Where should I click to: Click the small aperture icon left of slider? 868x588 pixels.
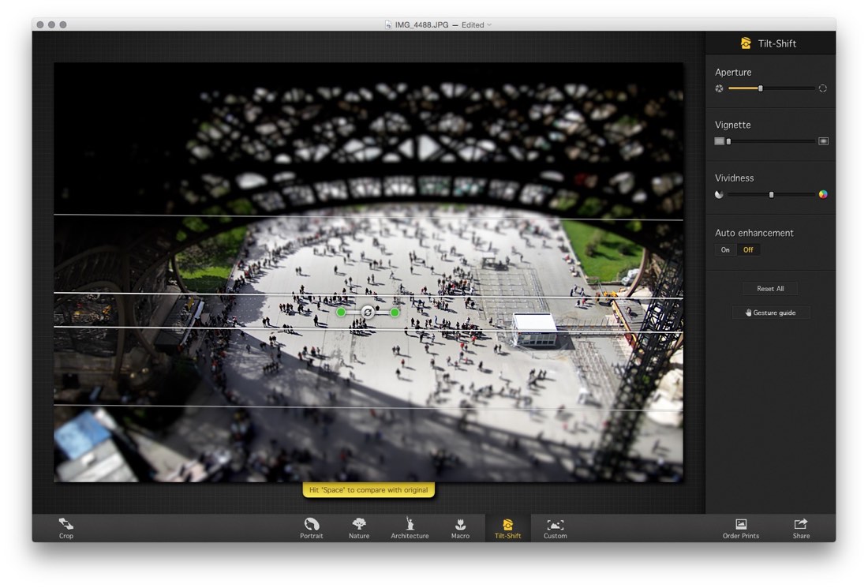(719, 88)
